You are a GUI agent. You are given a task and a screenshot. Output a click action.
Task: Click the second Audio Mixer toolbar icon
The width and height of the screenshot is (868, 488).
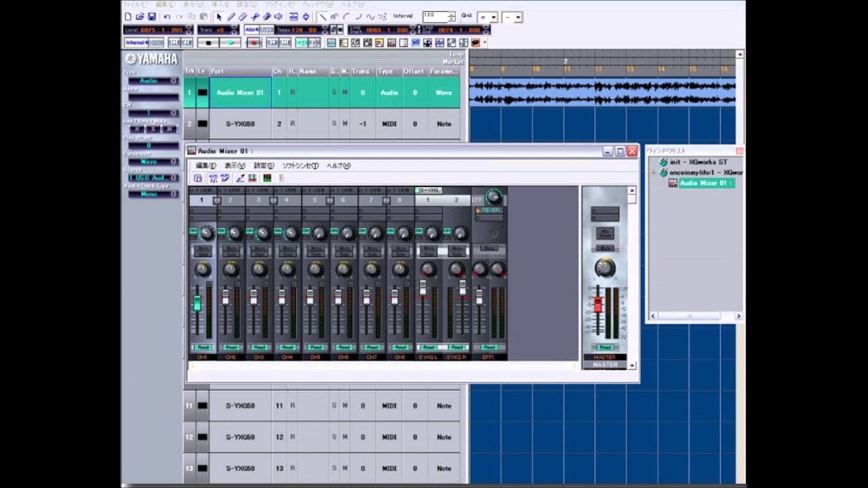pyautogui.click(x=213, y=178)
